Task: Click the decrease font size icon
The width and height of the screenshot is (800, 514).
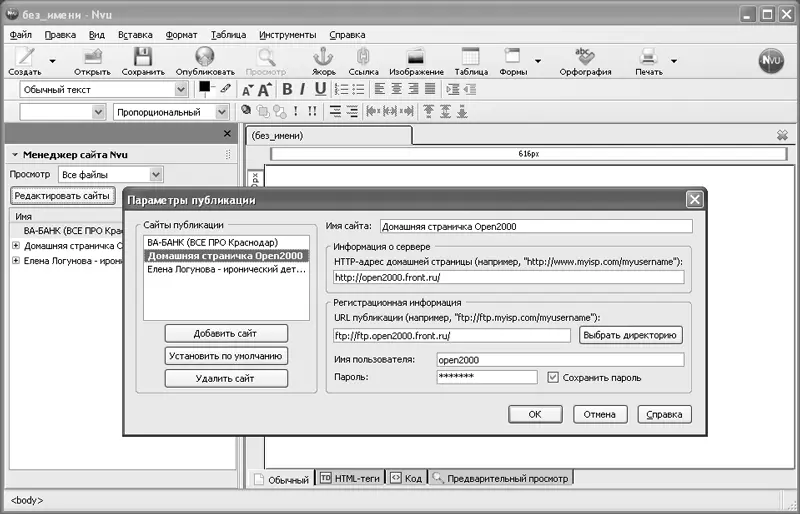Action: point(247,90)
